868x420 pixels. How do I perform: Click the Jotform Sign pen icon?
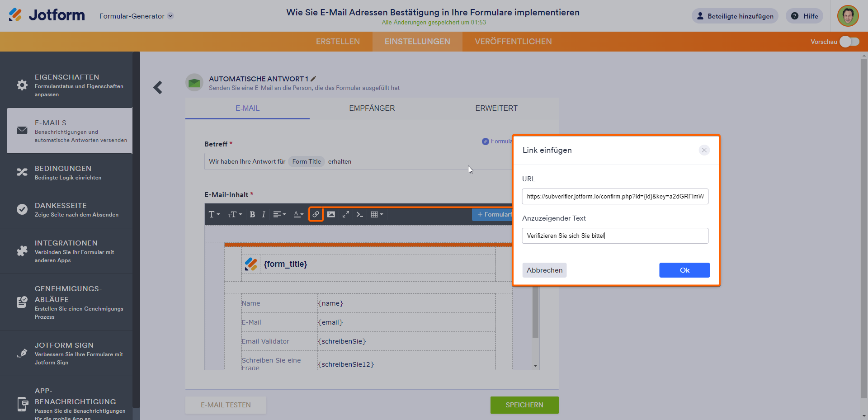22,353
